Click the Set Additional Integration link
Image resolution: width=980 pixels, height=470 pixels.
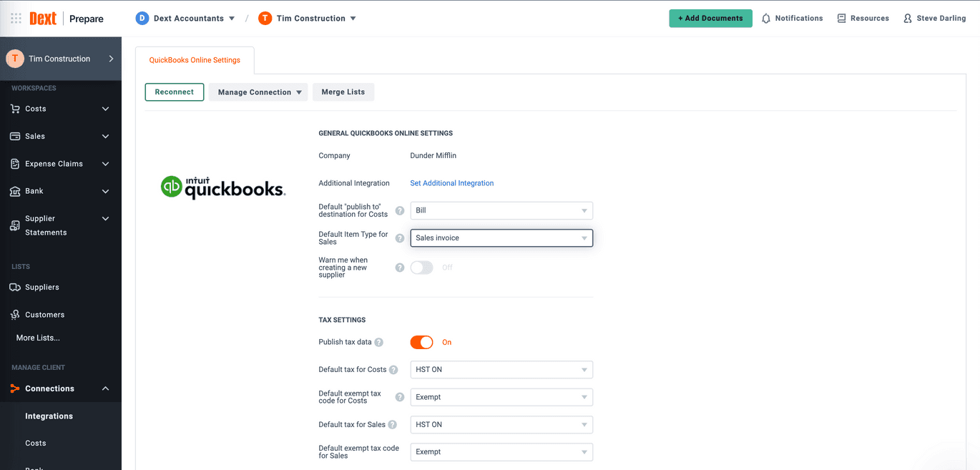(452, 183)
